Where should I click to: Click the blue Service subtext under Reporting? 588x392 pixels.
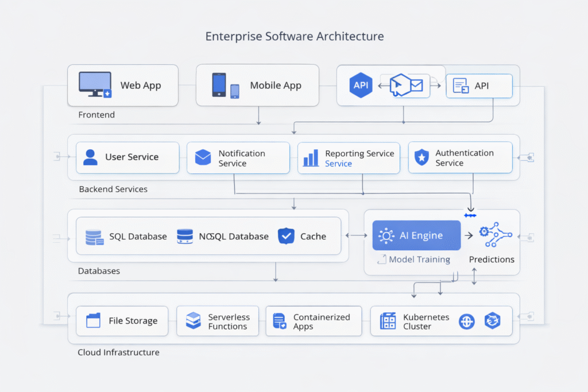pyautogui.click(x=338, y=164)
